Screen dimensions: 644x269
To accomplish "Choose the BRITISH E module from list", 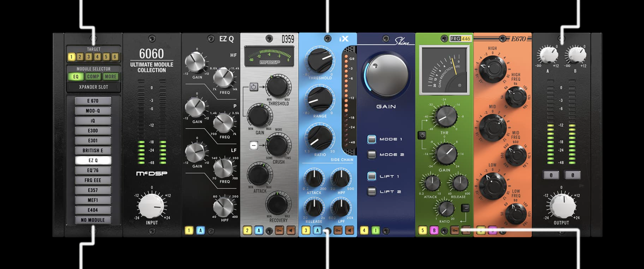I will [93, 150].
